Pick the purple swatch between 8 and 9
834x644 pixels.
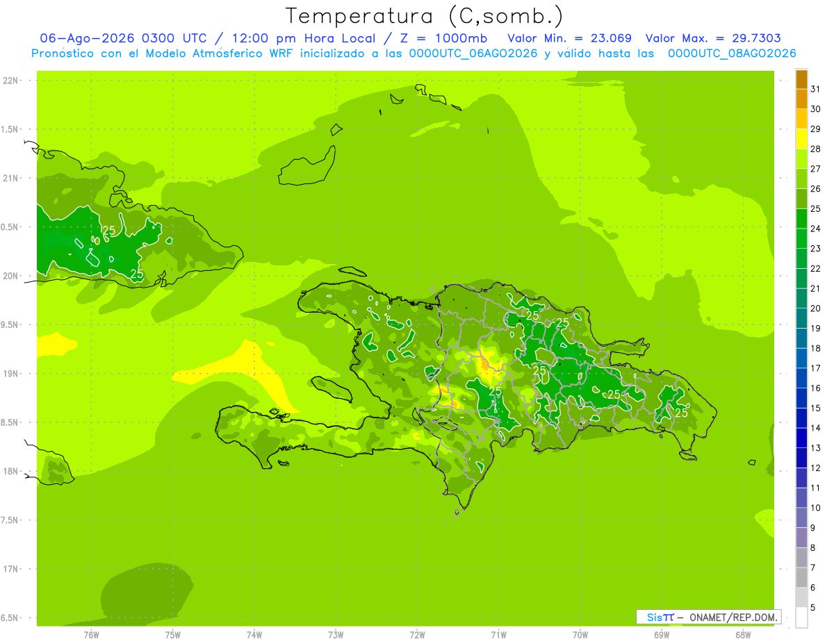coord(801,538)
